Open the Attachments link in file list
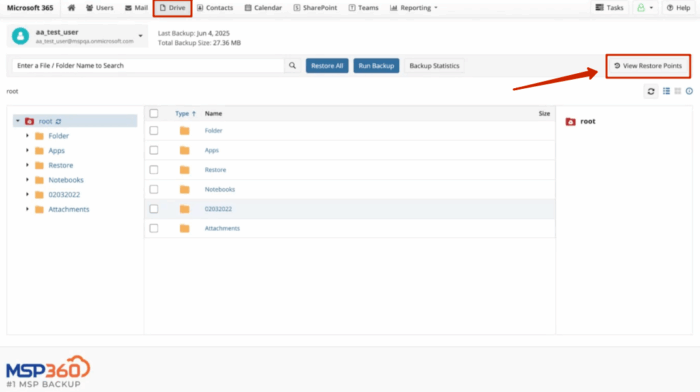The width and height of the screenshot is (700, 392). click(222, 229)
